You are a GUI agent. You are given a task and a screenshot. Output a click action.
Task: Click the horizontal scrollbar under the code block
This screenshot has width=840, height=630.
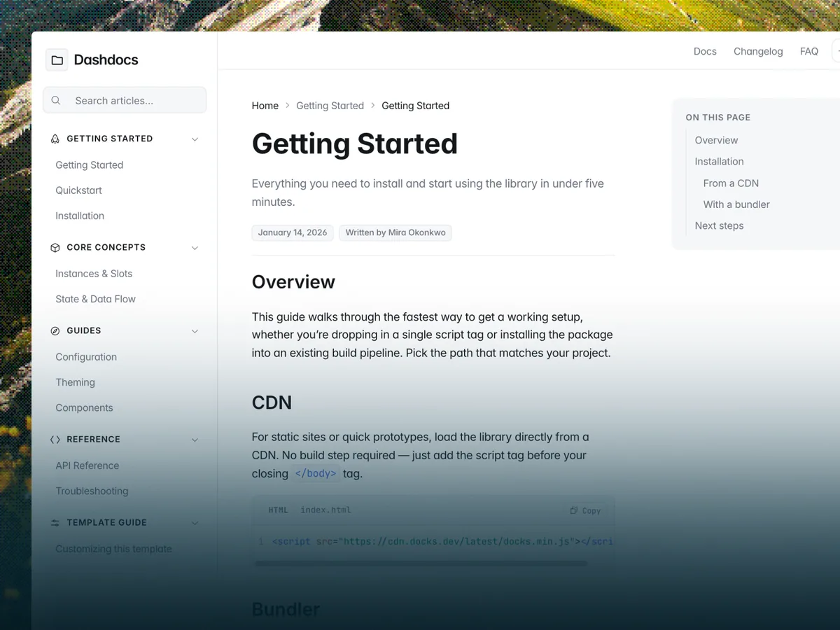coord(421,563)
